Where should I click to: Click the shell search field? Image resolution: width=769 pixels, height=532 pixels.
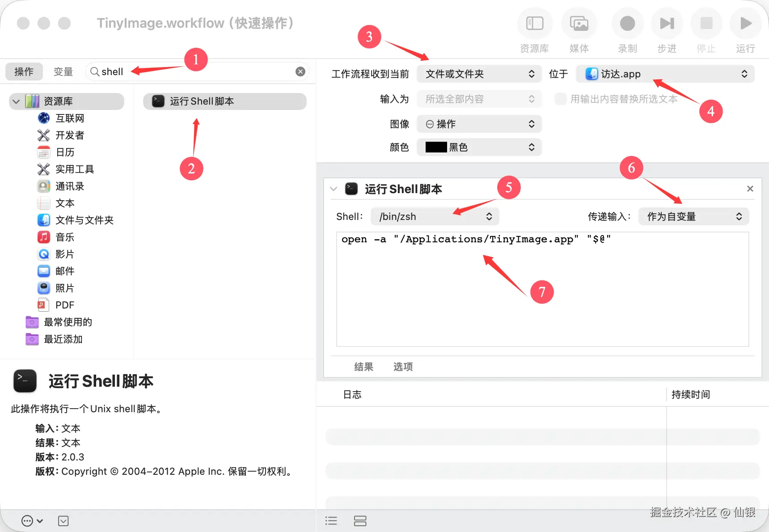(197, 72)
